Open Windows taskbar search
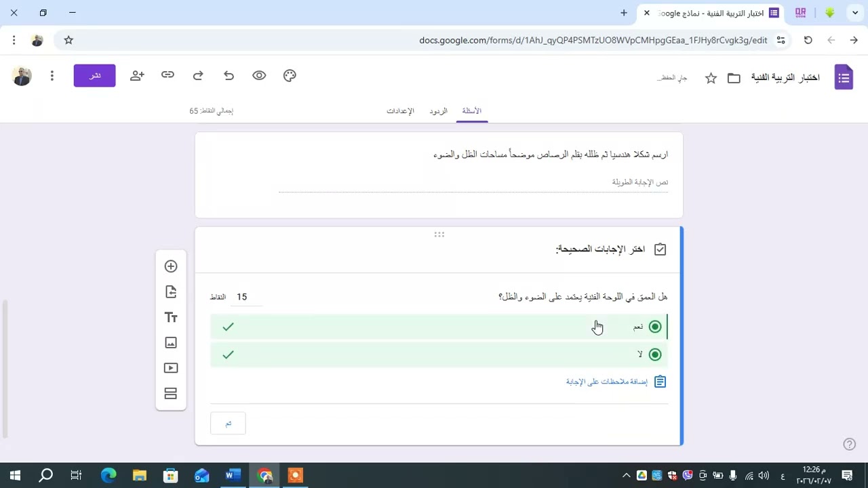 click(x=45, y=475)
